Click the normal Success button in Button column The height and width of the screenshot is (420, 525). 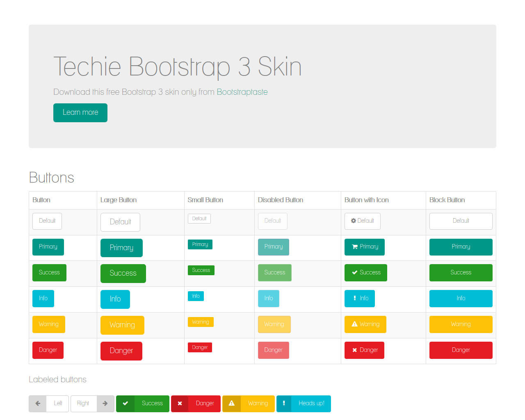(49, 273)
